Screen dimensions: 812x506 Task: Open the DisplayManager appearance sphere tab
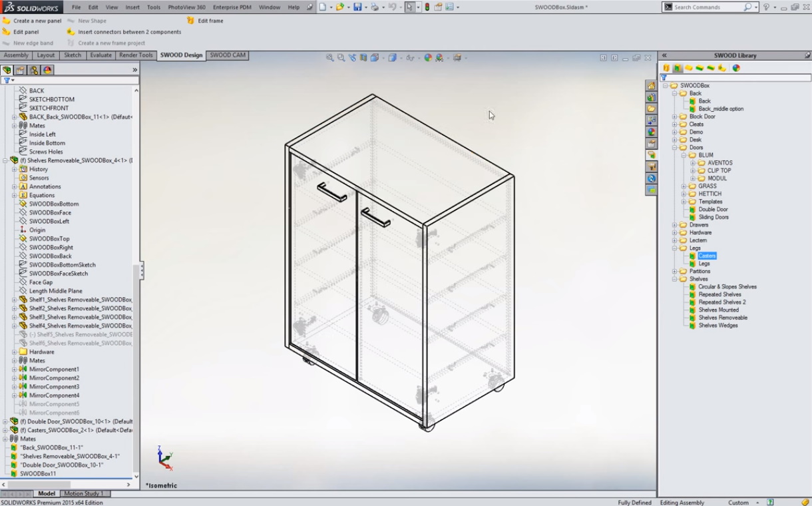pos(47,70)
